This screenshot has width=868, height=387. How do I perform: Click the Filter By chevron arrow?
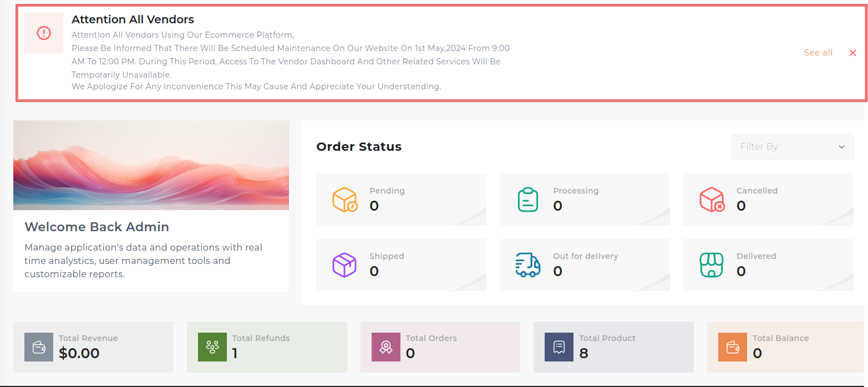tap(841, 147)
